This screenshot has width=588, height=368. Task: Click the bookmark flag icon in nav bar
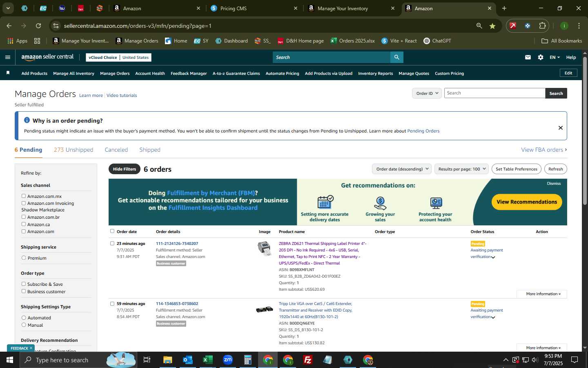pyautogui.click(x=8, y=73)
